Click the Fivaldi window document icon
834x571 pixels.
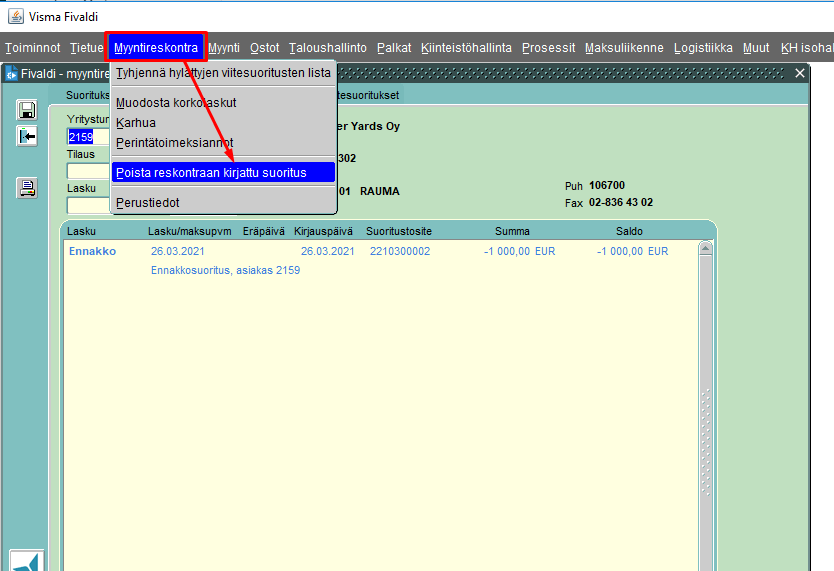tap(11, 74)
